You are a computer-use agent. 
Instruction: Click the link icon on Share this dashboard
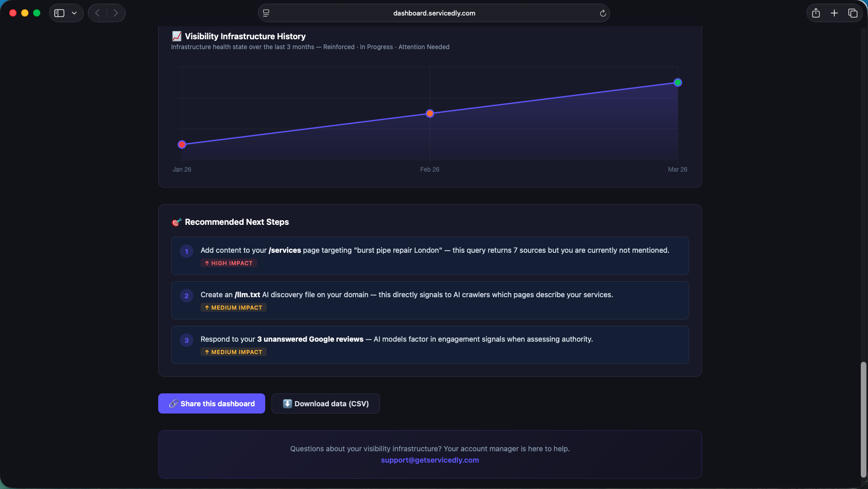pyautogui.click(x=173, y=403)
